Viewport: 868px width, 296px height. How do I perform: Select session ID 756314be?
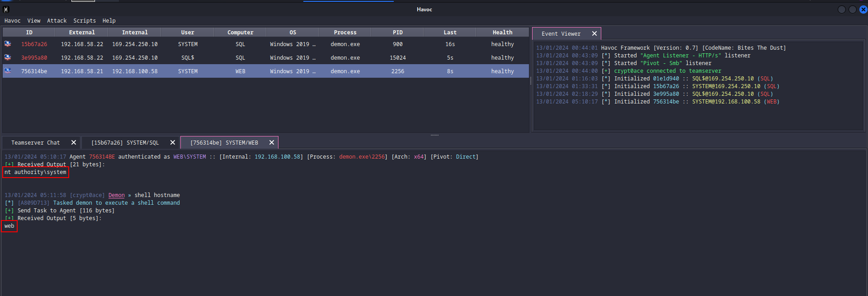click(34, 71)
